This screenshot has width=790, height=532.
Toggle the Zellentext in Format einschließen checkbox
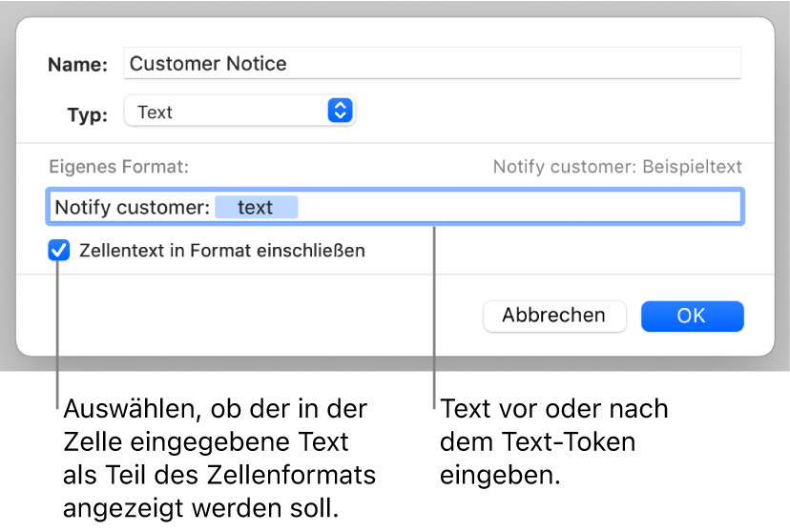pos(59,252)
